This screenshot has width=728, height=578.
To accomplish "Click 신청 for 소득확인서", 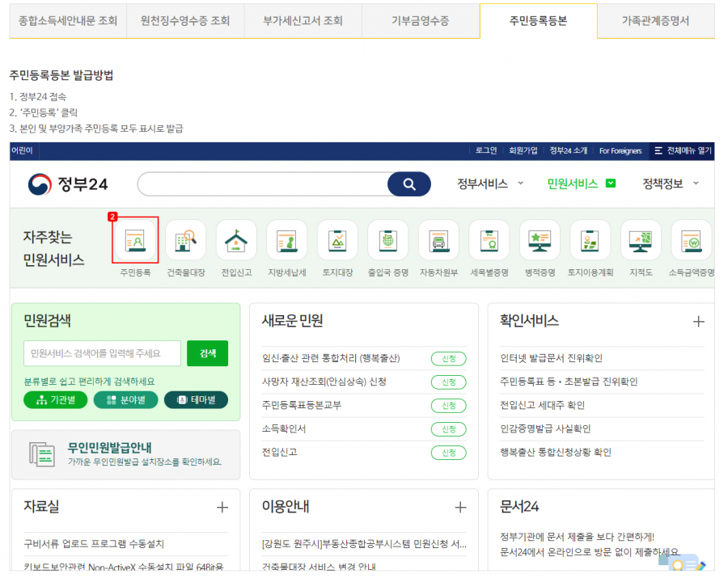I will (x=448, y=429).
